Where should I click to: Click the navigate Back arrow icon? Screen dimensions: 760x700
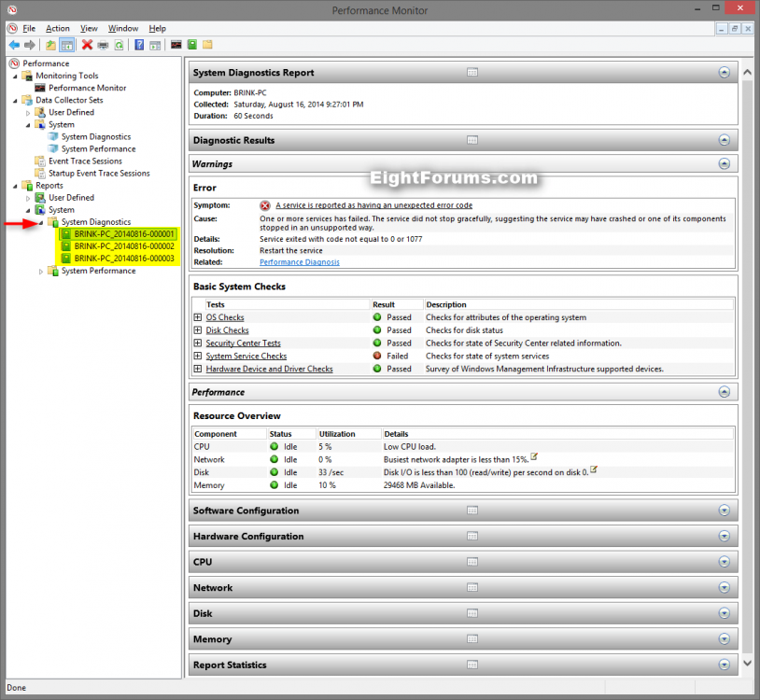pyautogui.click(x=13, y=44)
